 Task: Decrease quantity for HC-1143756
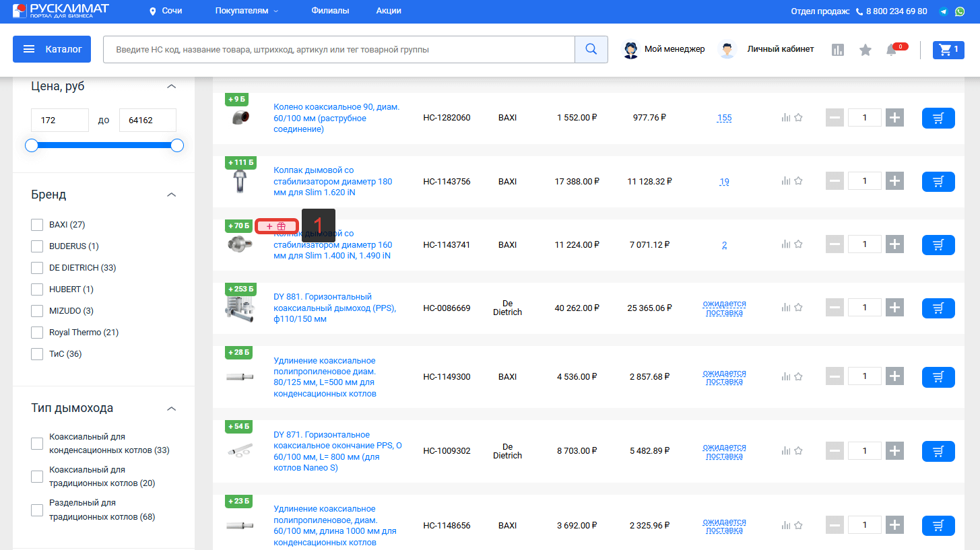pos(835,181)
